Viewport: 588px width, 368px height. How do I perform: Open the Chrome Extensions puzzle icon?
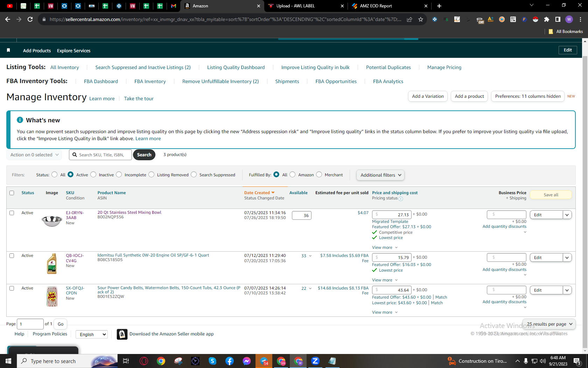point(547,19)
